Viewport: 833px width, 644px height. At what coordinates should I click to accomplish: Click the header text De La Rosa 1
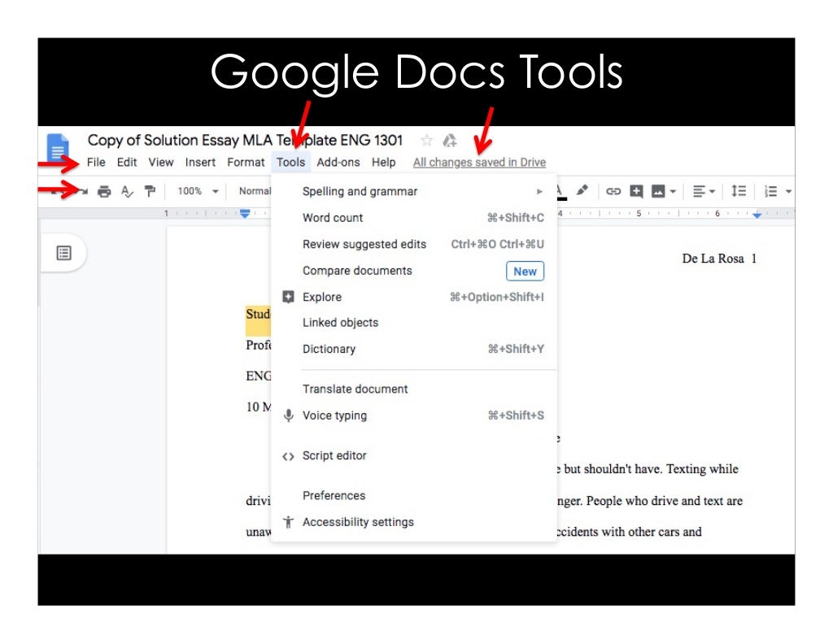click(x=719, y=259)
